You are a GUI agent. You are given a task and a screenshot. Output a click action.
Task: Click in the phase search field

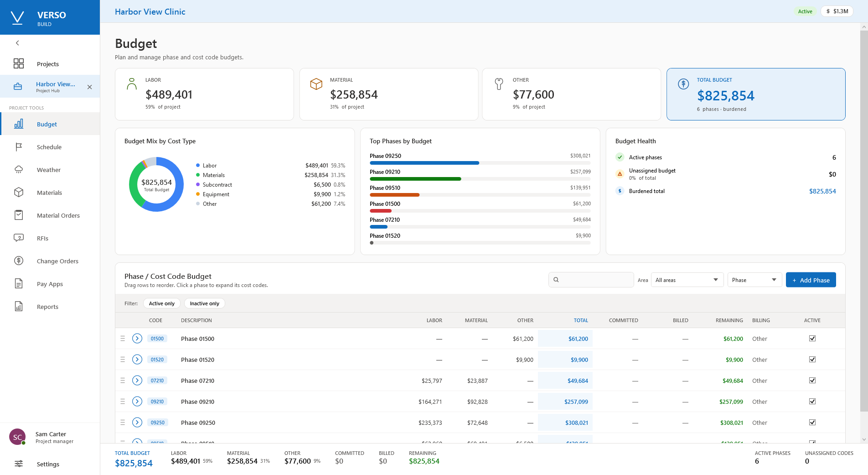(591, 280)
